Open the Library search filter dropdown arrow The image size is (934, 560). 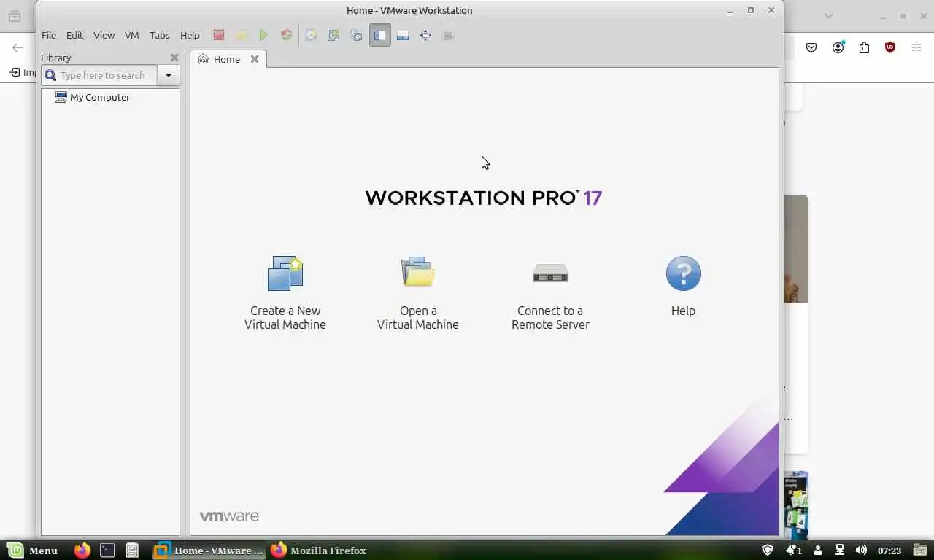pos(169,75)
